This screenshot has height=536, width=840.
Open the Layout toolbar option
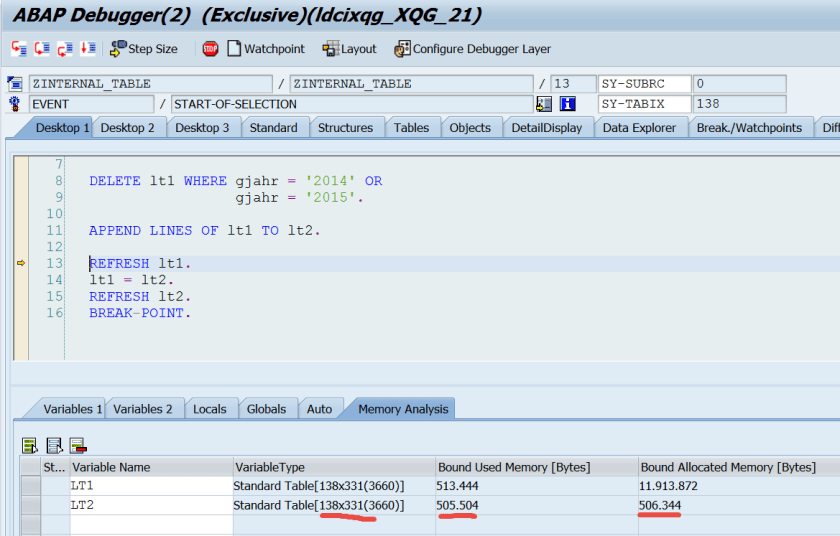[349, 48]
